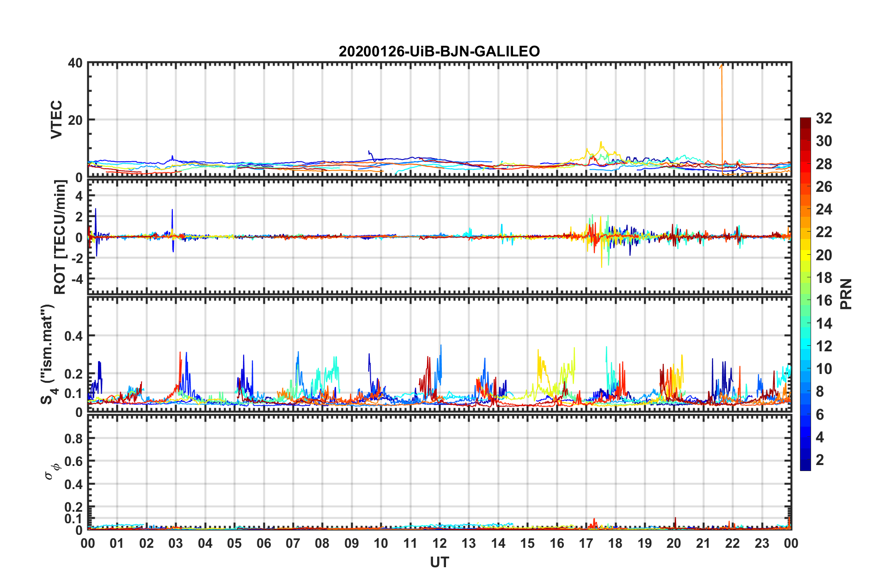
Task: Click the 0.4 tick on the S4 axis
Action: (73, 336)
